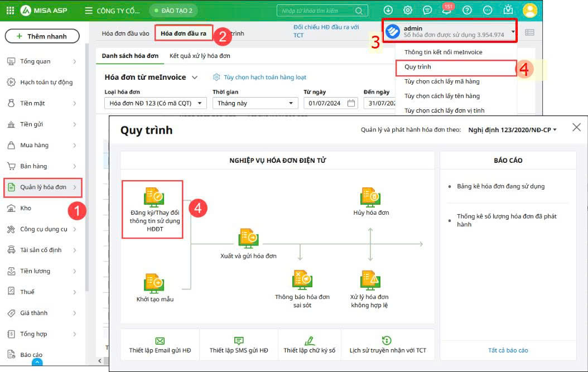Click Thiết lập Email gửi HĐ
Screen dimensions: 588x372
(x=160, y=345)
